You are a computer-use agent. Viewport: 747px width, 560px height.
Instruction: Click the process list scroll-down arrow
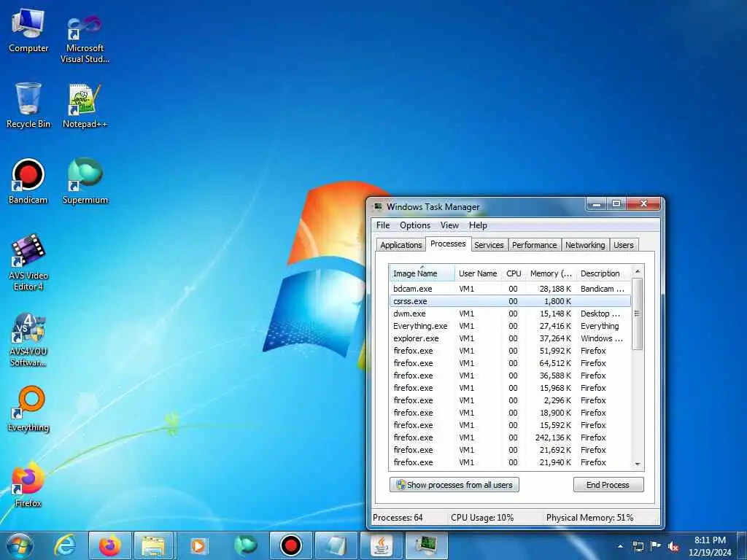point(638,464)
